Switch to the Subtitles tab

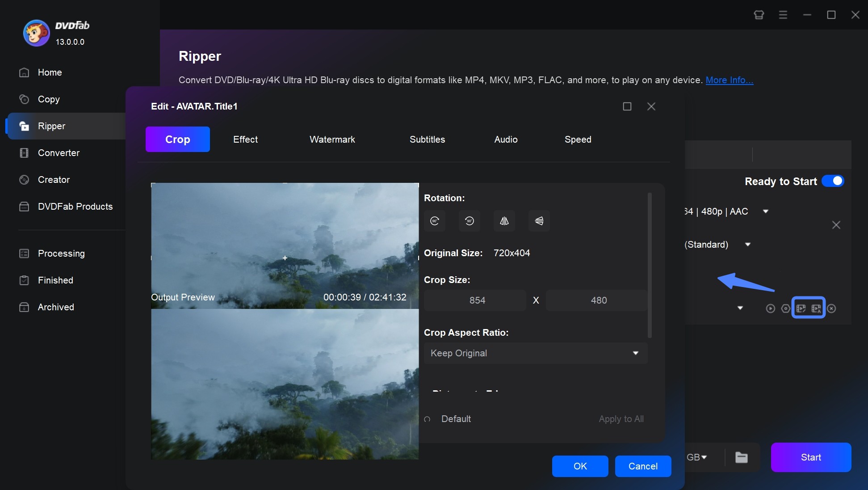427,139
